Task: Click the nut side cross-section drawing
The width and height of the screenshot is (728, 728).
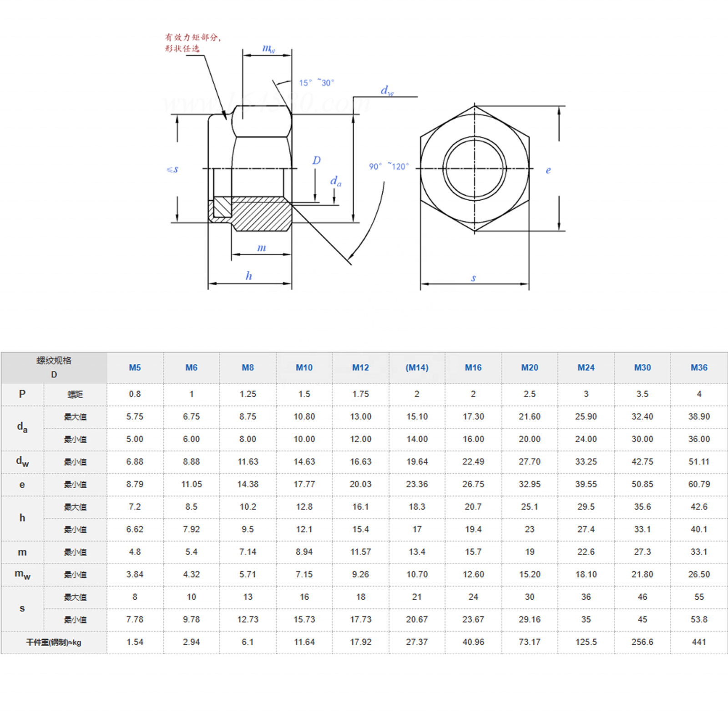Action: [x=250, y=168]
